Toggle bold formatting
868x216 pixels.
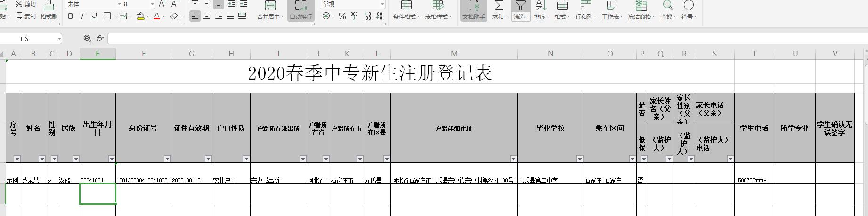tap(71, 16)
